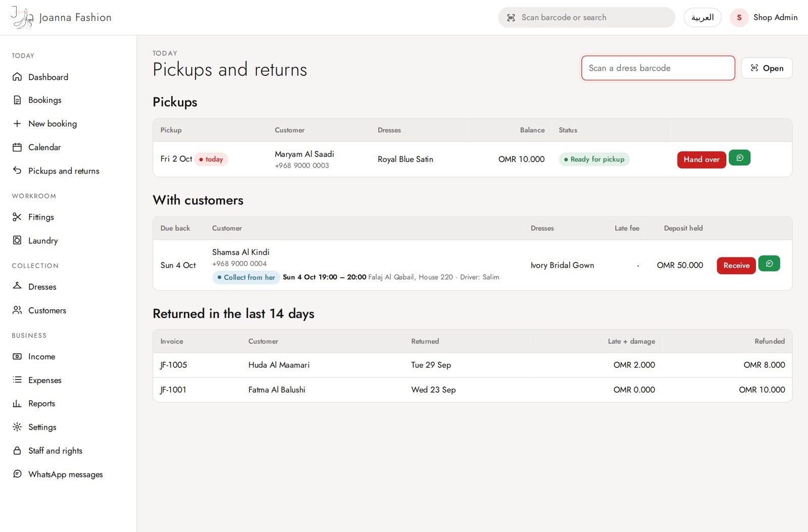Viewport: 808px width, 532px height.
Task: Click Shop Admin user name
Action: tap(775, 18)
